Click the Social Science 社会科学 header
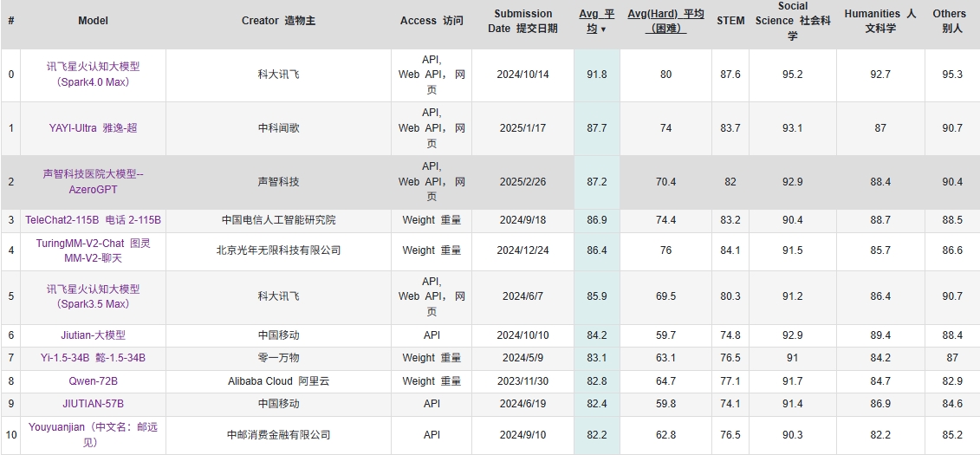Viewport: 980px width, 455px height. pyautogui.click(x=793, y=22)
